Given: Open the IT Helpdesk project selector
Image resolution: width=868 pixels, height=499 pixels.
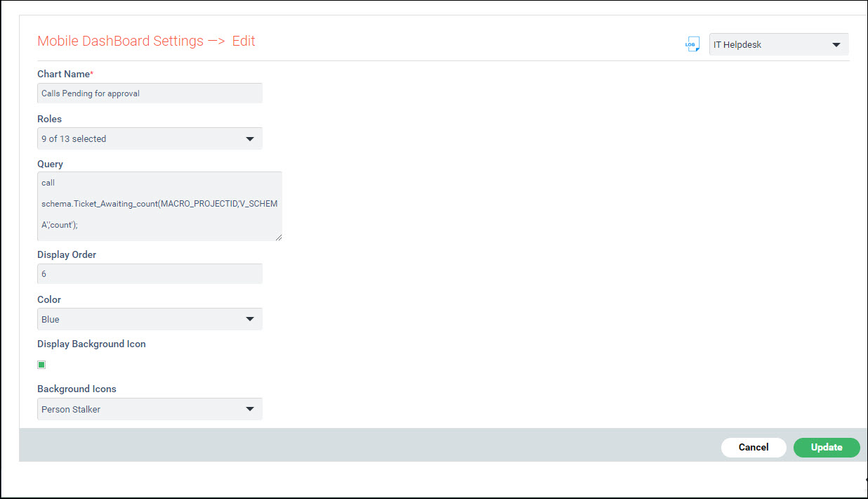Looking at the screenshot, I should pyautogui.click(x=772, y=44).
